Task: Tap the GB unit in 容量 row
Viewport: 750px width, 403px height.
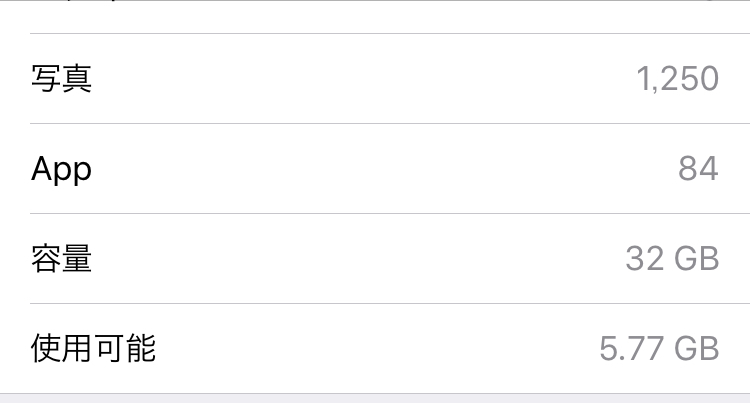Action: [x=697, y=259]
